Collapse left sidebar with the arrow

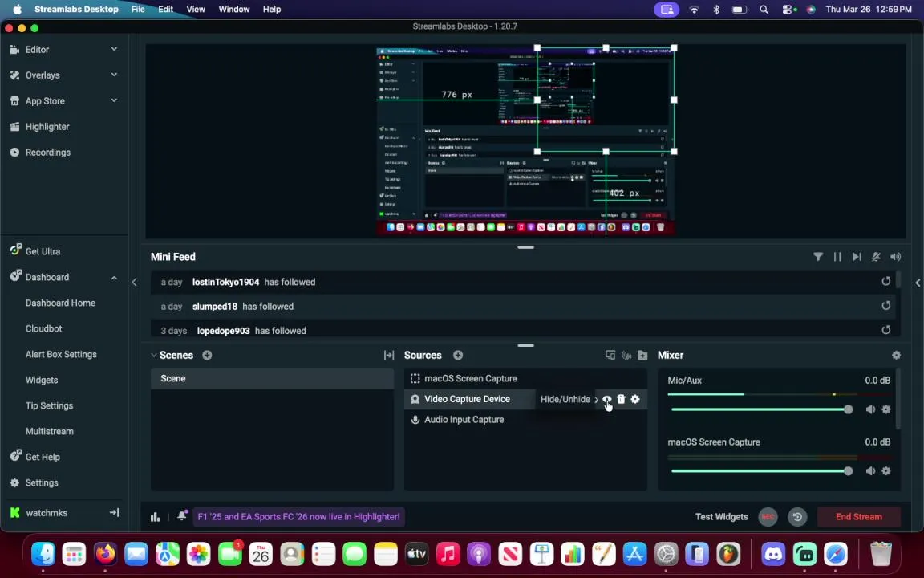pyautogui.click(x=135, y=282)
